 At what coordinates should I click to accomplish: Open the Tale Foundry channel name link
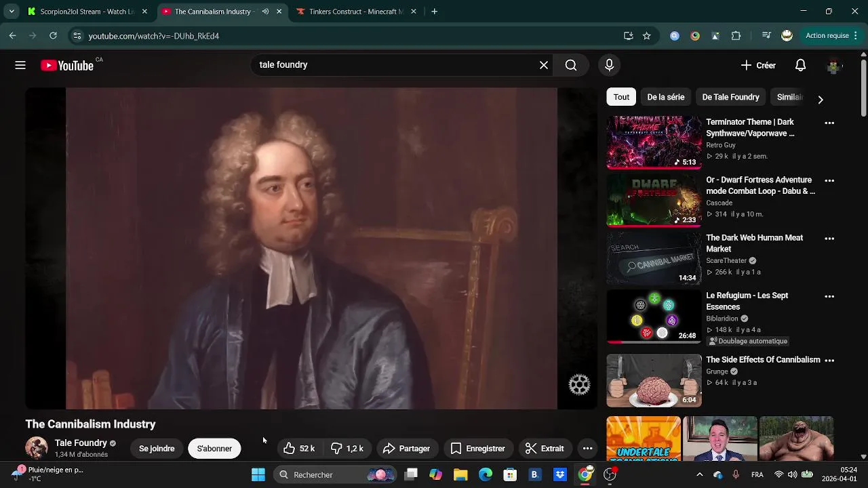[81, 443]
